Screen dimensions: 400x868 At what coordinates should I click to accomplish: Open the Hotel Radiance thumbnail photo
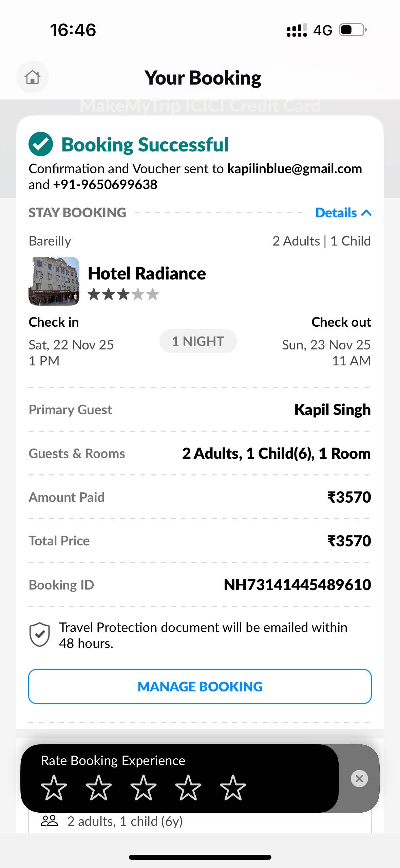point(54,281)
